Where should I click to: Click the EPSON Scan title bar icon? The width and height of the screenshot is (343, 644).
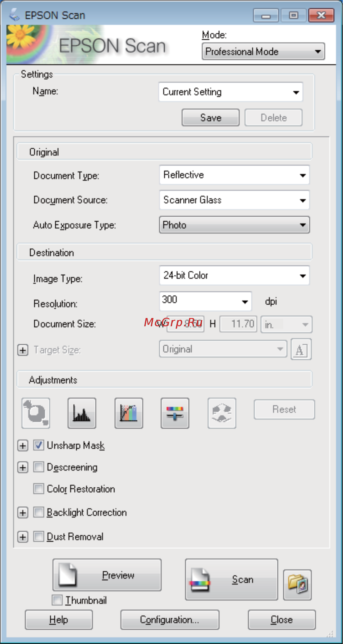14,15
